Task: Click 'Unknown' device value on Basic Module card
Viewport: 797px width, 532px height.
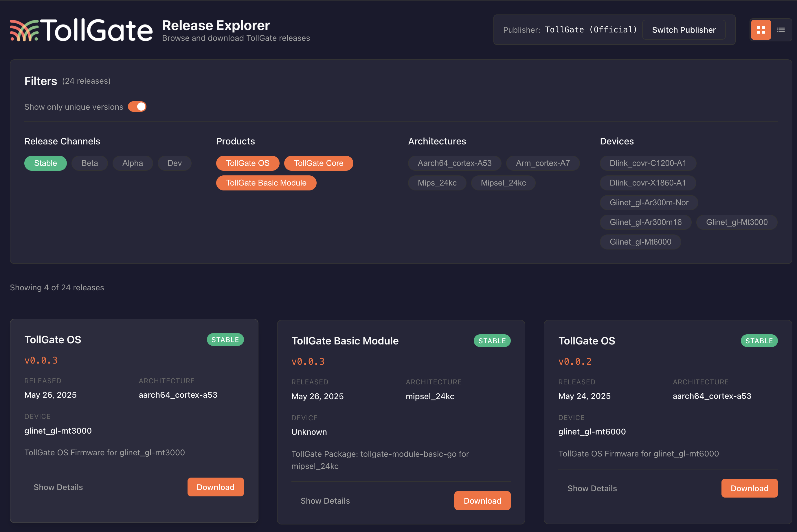Action: [309, 432]
